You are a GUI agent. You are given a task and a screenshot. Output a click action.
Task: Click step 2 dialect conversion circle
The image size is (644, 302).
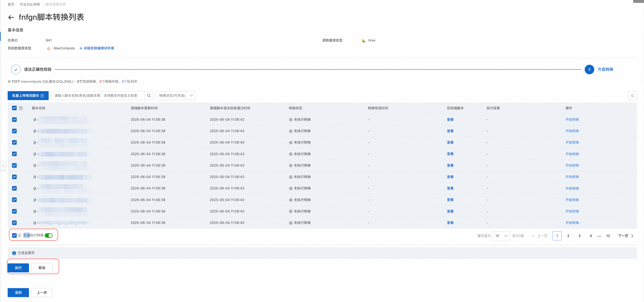589,69
